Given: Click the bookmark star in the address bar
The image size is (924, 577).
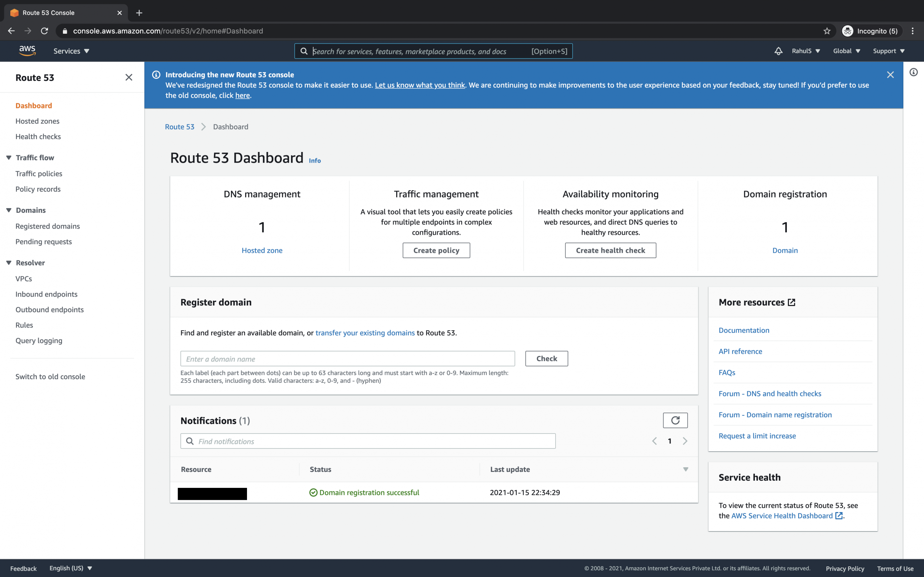Looking at the screenshot, I should click(826, 31).
